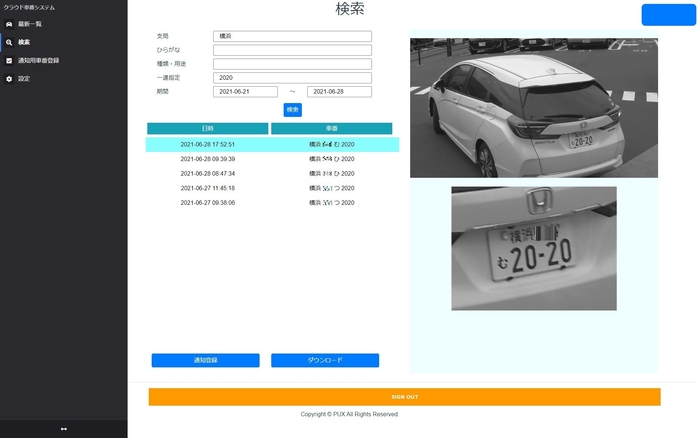Open the end date field 2021-06-28
The height and width of the screenshot is (438, 700).
(x=339, y=92)
